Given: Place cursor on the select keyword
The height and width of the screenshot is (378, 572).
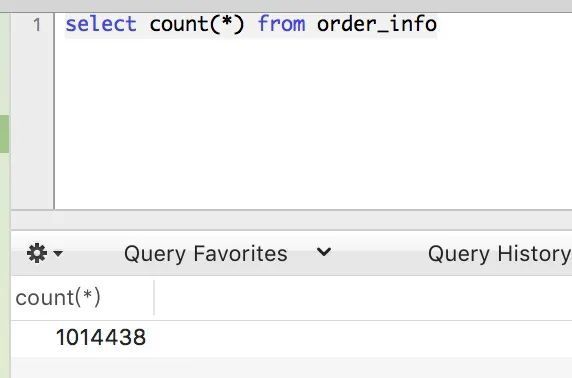Looking at the screenshot, I should (x=101, y=24).
